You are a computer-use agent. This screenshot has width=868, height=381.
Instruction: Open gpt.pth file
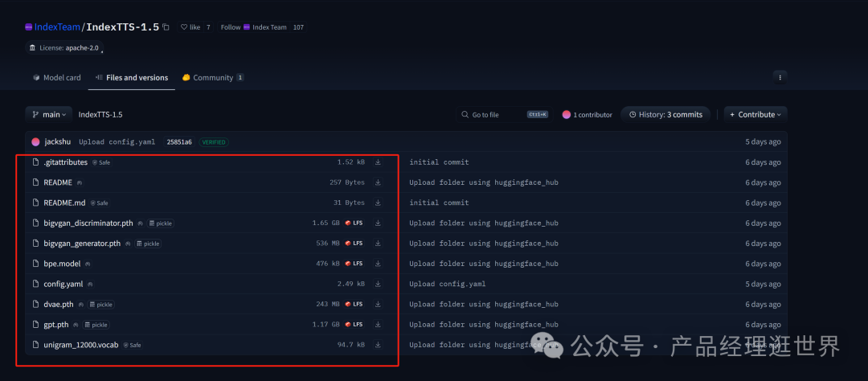coord(56,325)
